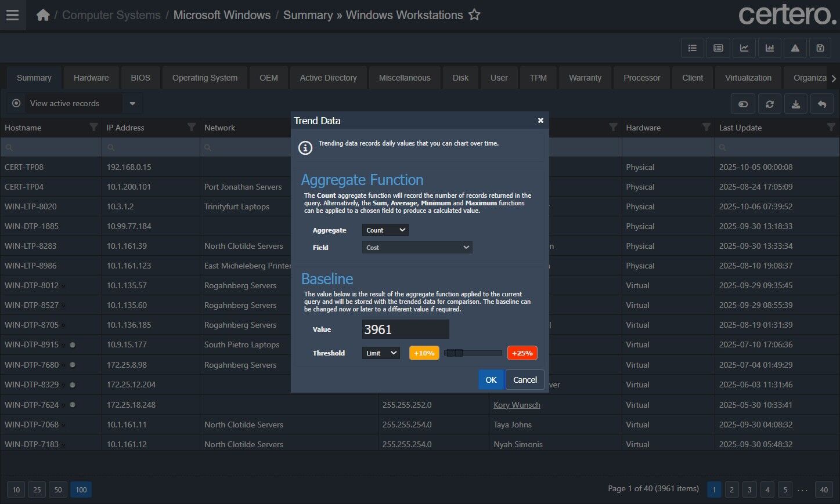The image size is (840, 504).
Task: Expand the Field Cost dropdown
Action: pyautogui.click(x=417, y=248)
